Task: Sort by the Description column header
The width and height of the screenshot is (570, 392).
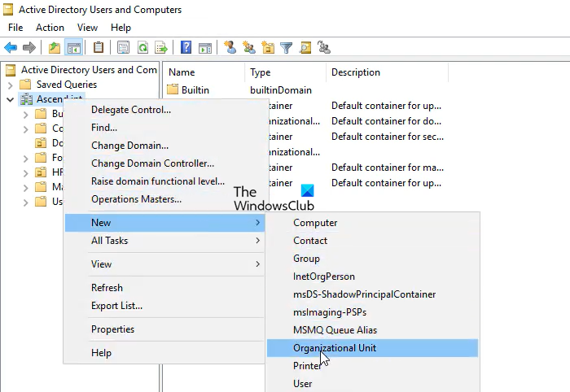Action: click(x=387, y=72)
